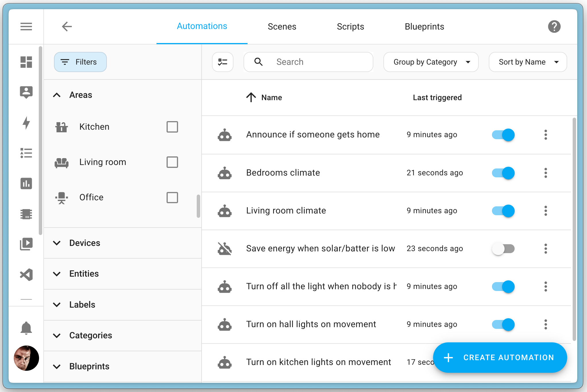
Task: Open the sidebar hamburger menu
Action: 26,26
